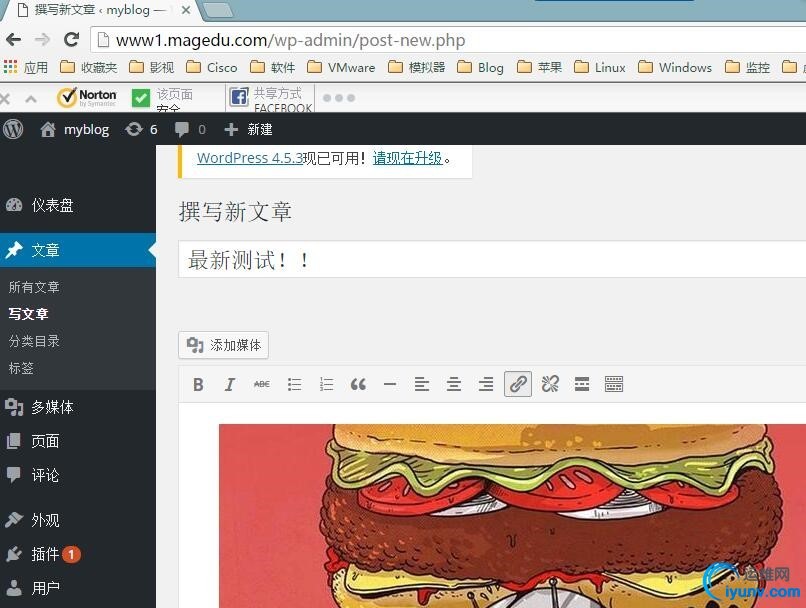Open the Windows bookmark folder
The width and height of the screenshot is (806, 608).
point(675,67)
